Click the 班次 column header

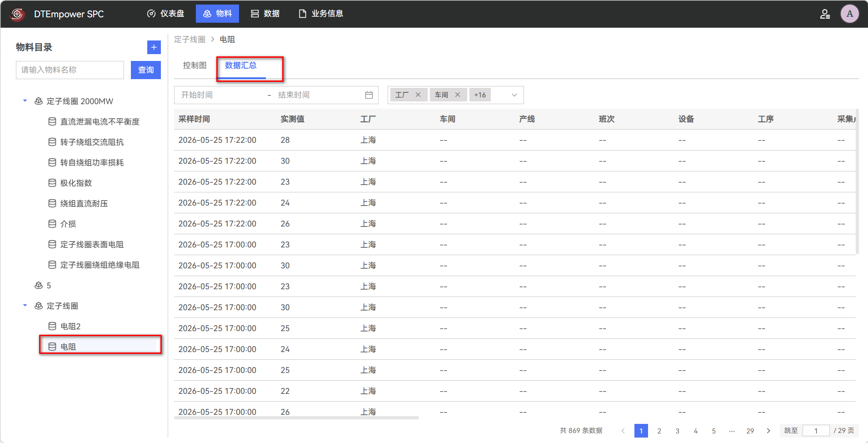pyautogui.click(x=607, y=119)
